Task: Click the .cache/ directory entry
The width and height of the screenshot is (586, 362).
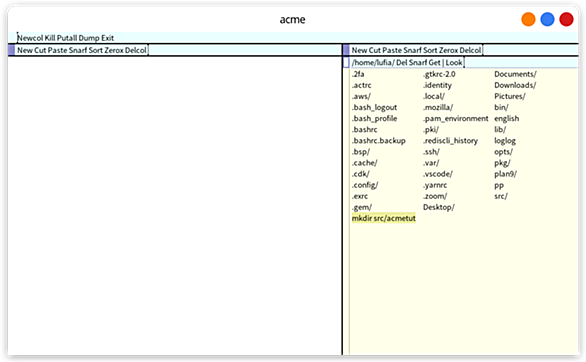Action: (x=364, y=163)
